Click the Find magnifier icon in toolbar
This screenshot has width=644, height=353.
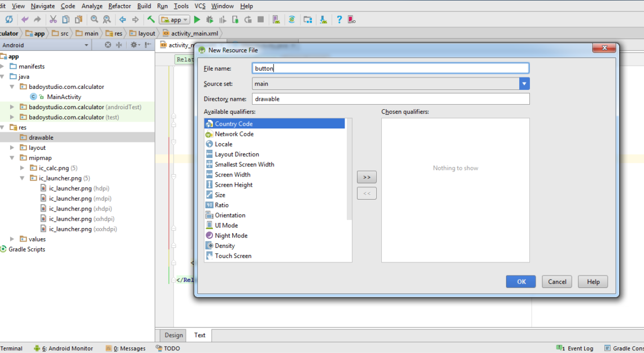pyautogui.click(x=94, y=19)
